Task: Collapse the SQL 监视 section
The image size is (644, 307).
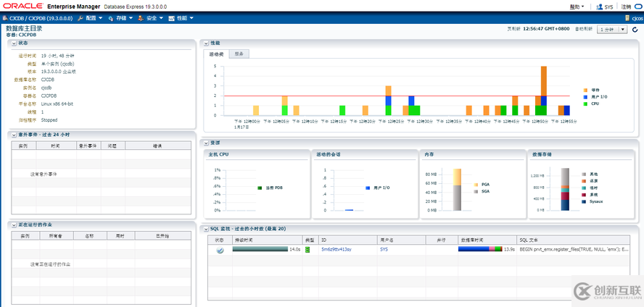Action: tap(207, 229)
